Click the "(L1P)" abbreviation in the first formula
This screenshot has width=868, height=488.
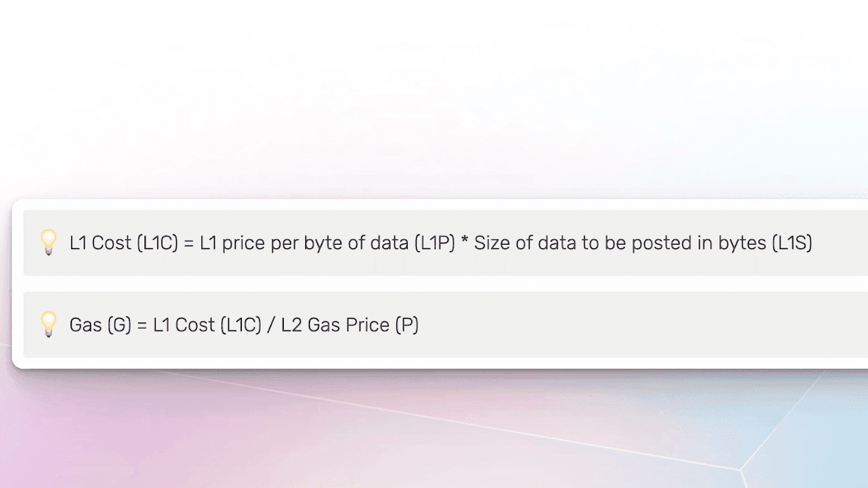tap(434, 243)
